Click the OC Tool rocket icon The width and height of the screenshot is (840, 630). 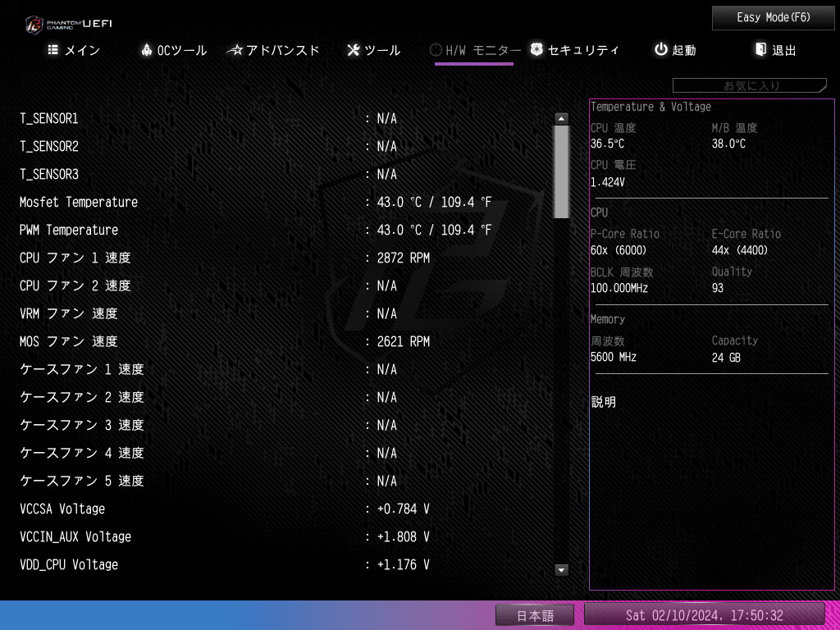[146, 50]
